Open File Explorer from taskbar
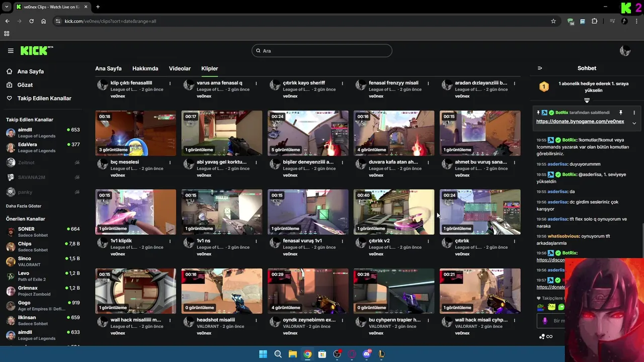Viewport: 644px width, 362px height. [293, 354]
